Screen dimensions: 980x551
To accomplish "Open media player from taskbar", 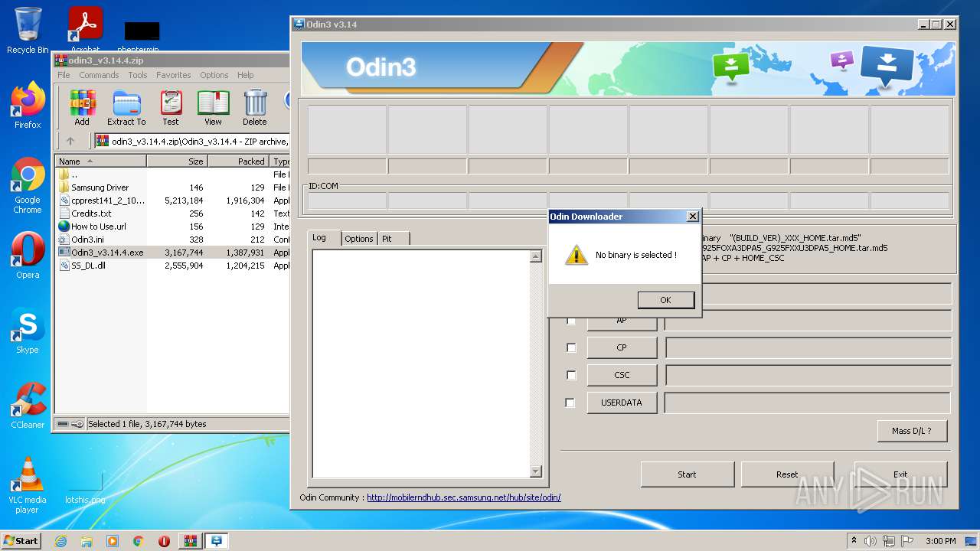I will click(x=113, y=541).
